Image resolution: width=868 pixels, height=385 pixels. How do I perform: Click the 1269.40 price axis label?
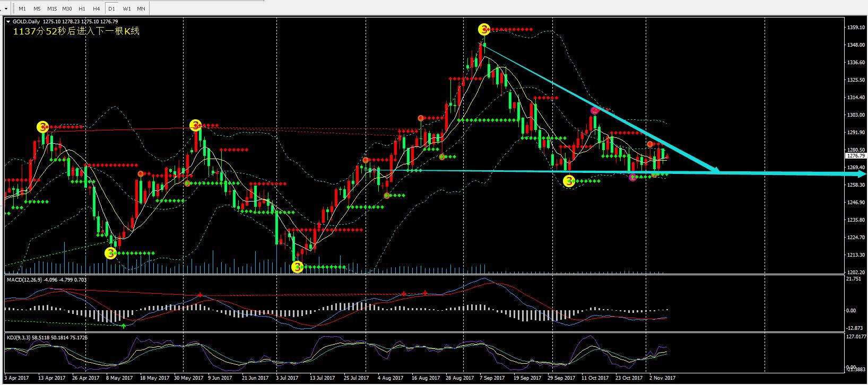[x=855, y=168]
